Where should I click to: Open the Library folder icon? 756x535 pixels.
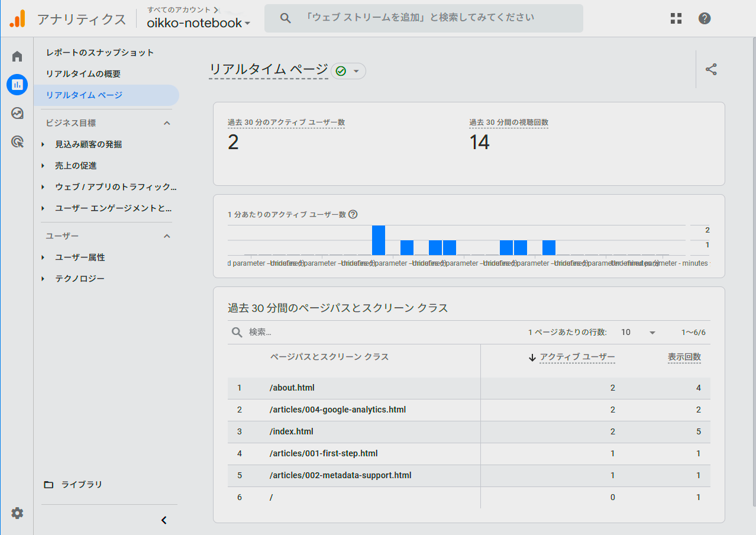point(49,484)
